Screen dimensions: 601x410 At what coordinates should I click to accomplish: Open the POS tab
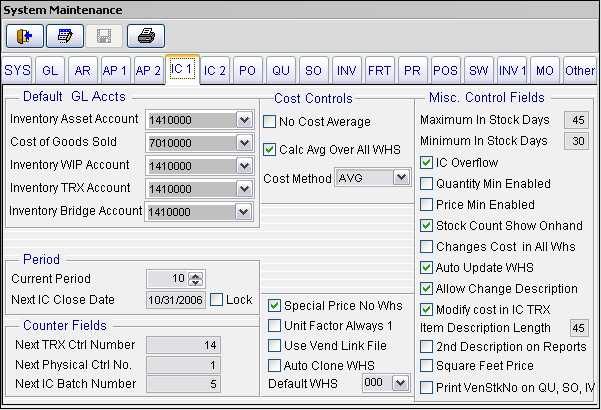pos(445,71)
